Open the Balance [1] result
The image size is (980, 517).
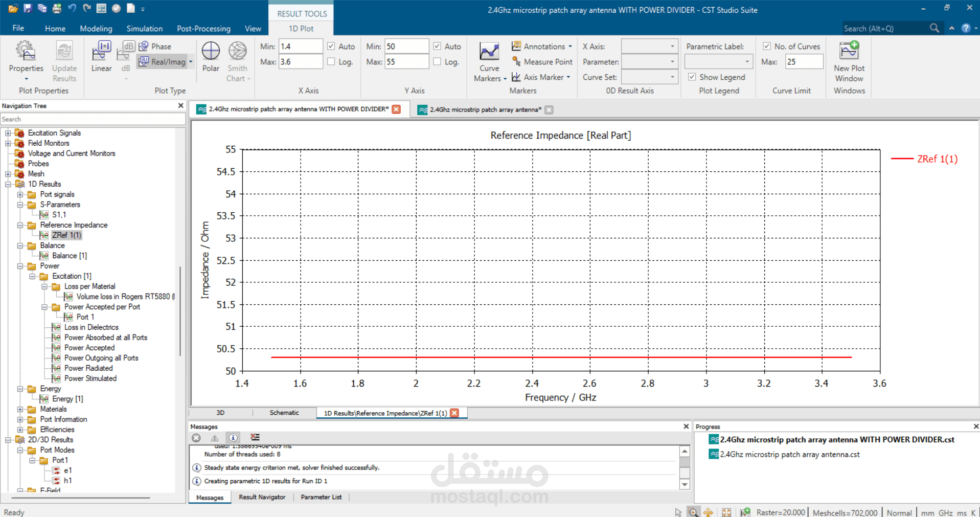point(70,256)
